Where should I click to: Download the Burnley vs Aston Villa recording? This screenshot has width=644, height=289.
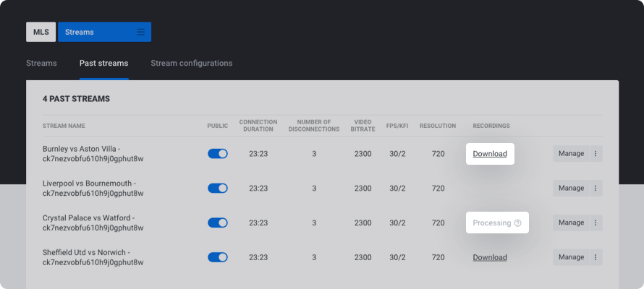(490, 153)
